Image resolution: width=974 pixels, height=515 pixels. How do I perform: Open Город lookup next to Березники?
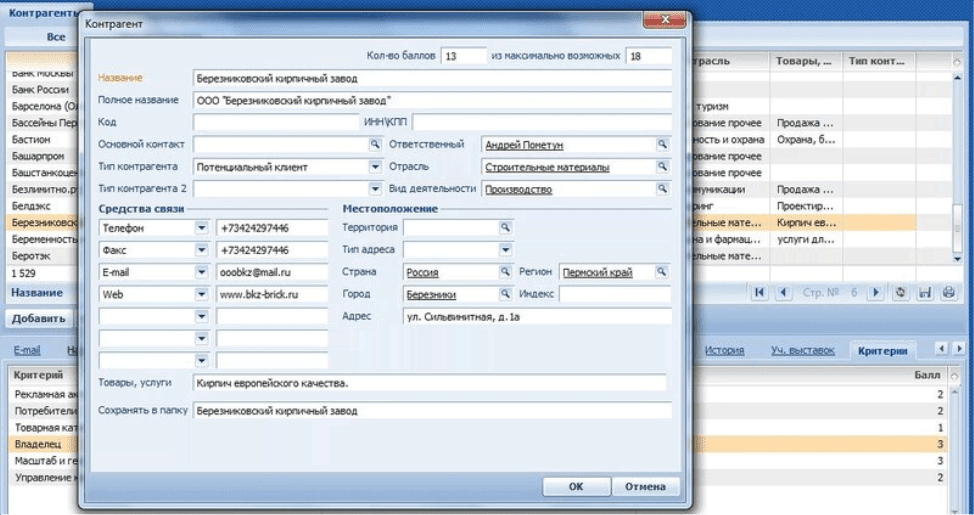[x=505, y=294]
